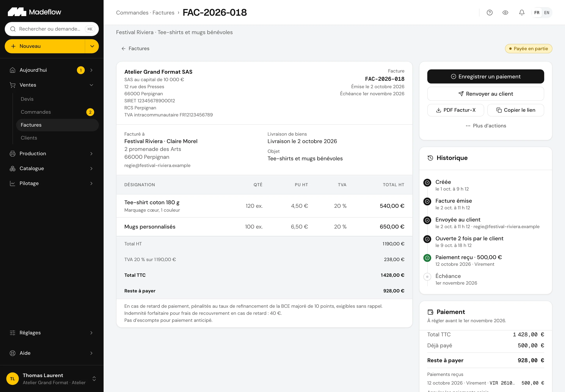Go back via Factures arrow link
This screenshot has width=565, height=392.
click(135, 49)
